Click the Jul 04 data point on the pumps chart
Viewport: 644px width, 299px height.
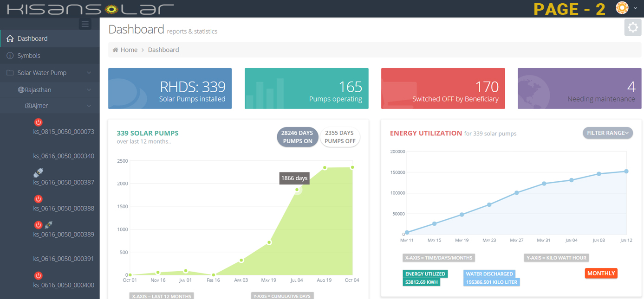click(297, 189)
